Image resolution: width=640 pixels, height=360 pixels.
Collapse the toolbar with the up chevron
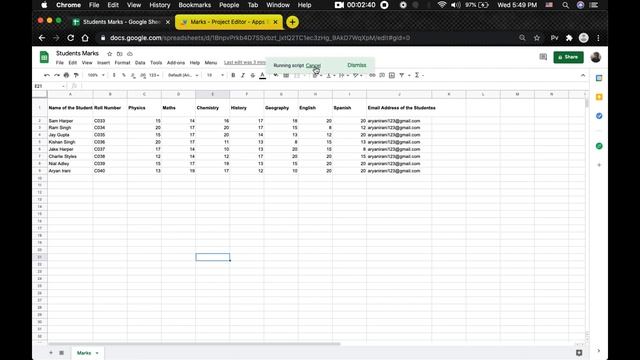tap(583, 76)
